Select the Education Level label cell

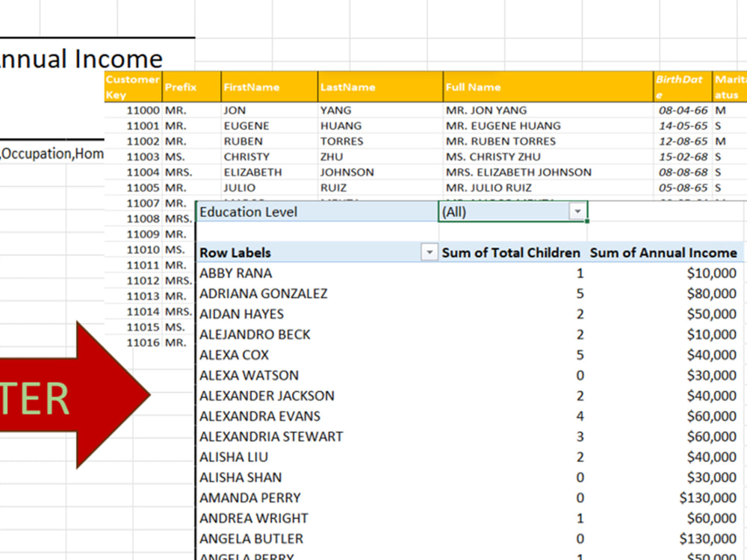(317, 212)
